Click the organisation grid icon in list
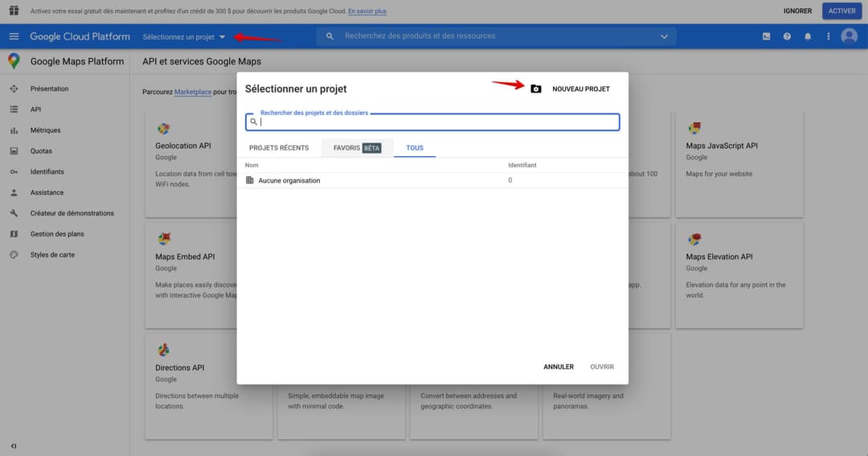The height and width of the screenshot is (456, 868). (250, 180)
